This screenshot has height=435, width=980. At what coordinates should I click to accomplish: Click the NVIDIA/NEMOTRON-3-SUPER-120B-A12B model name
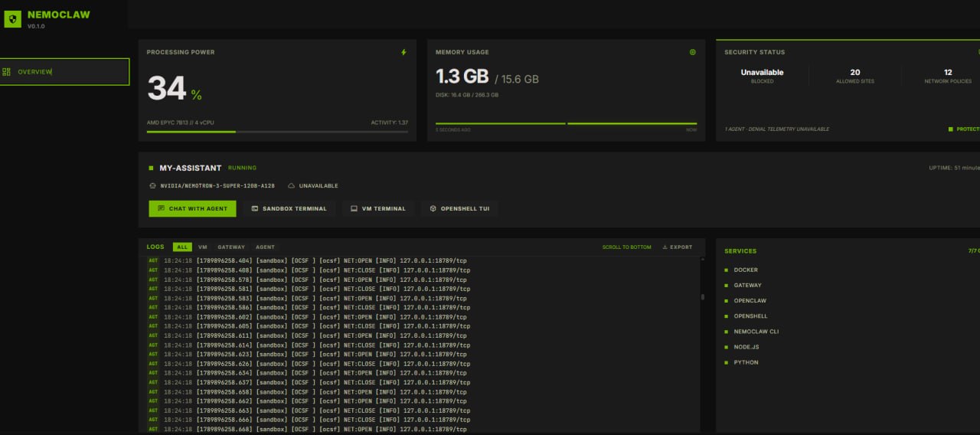217,186
